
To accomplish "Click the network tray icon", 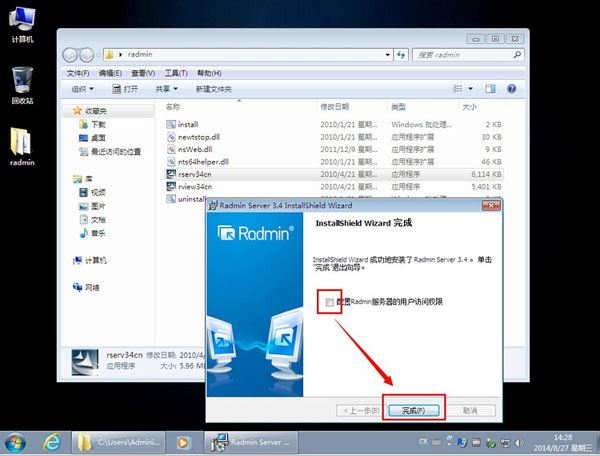I will click(x=505, y=443).
